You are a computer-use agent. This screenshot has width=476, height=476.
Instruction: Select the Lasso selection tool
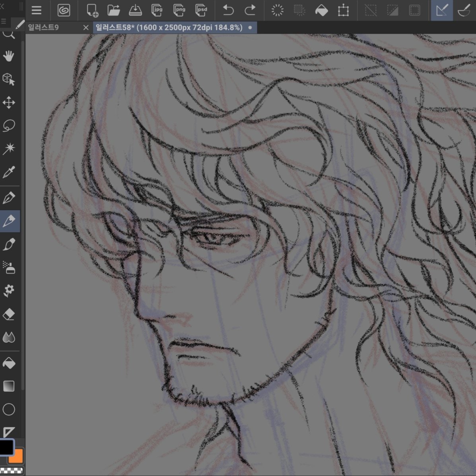(x=9, y=126)
